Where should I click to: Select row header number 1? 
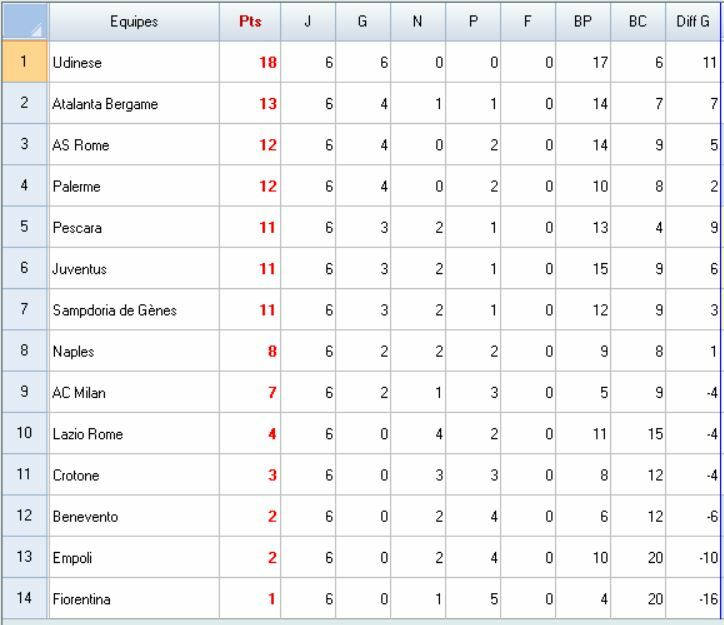(24, 62)
